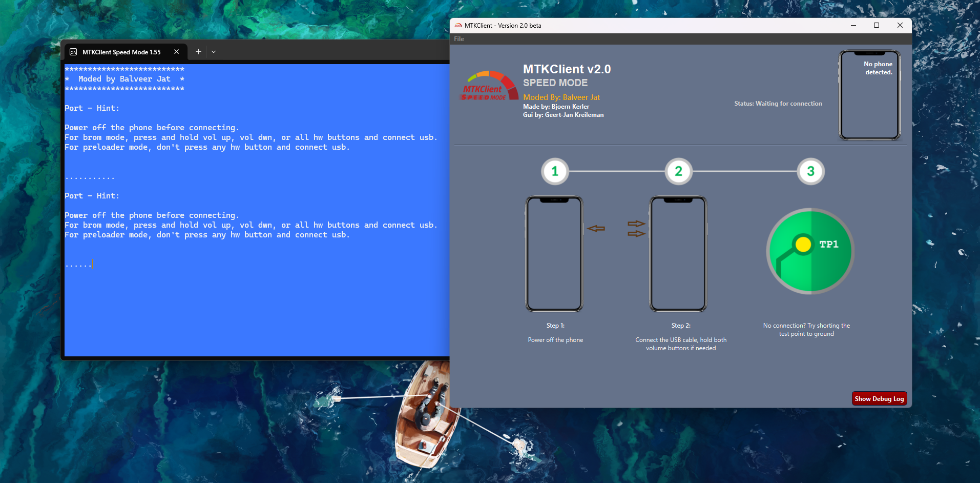Click the left-pointing arrow beside step 1 phone
980x483 pixels.
(x=596, y=229)
